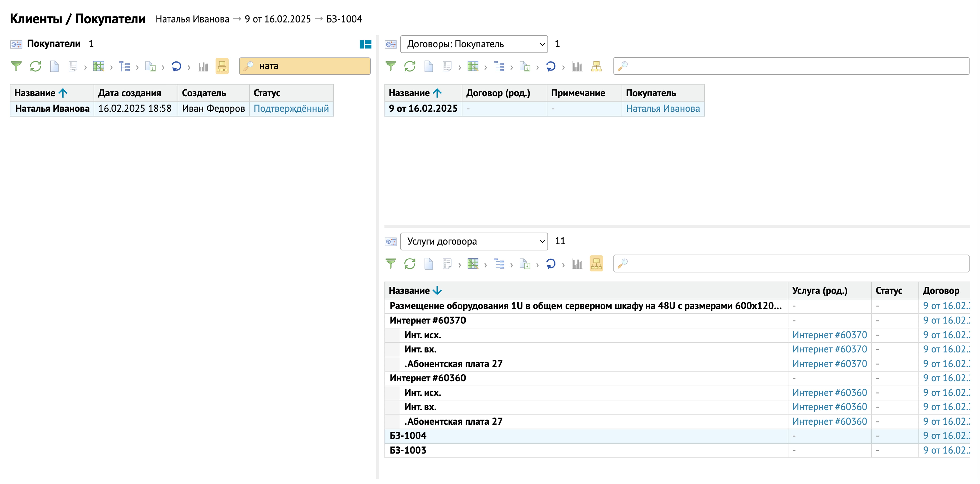Click 'Иван Федоров' creator cell
The width and height of the screenshot is (980, 484).
[x=213, y=109]
